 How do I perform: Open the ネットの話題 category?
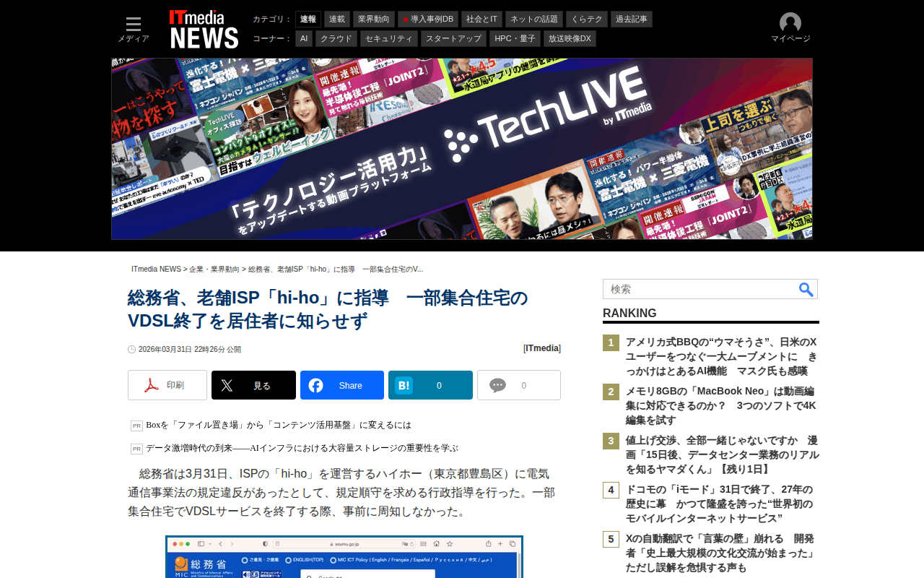pyautogui.click(x=534, y=19)
